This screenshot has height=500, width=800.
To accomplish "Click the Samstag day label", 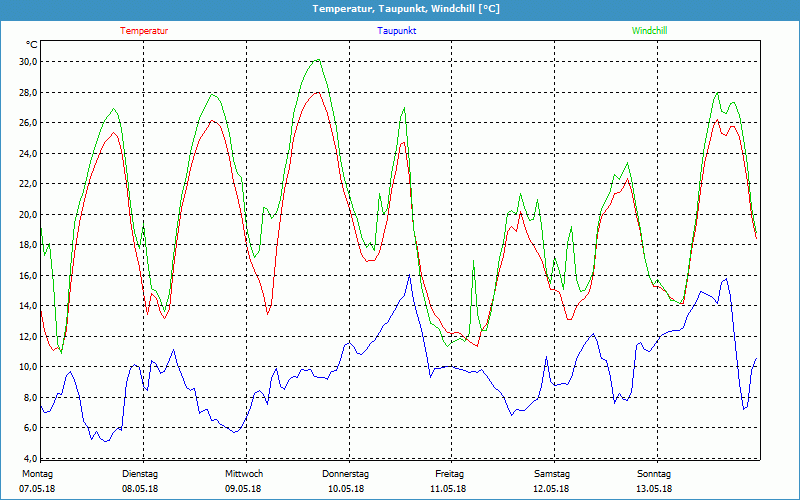I will click(552, 474).
